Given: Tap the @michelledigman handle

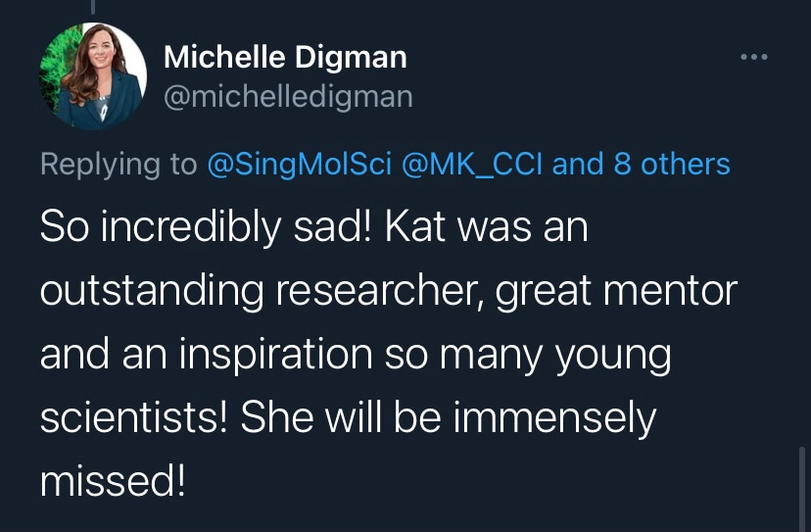Looking at the screenshot, I should point(288,96).
